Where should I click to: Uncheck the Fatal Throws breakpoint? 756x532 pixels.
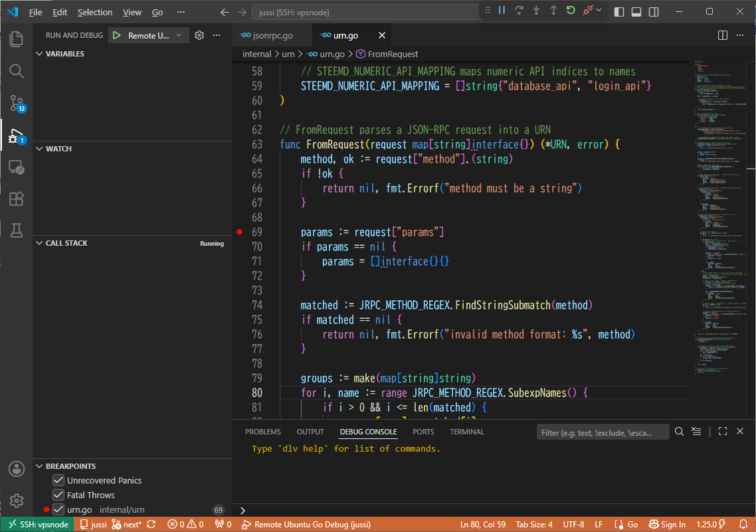(x=58, y=495)
